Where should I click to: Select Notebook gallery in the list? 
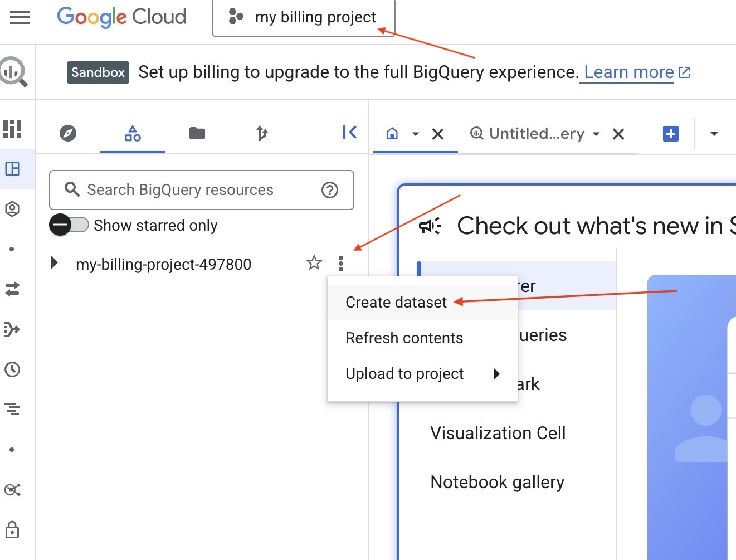(498, 482)
